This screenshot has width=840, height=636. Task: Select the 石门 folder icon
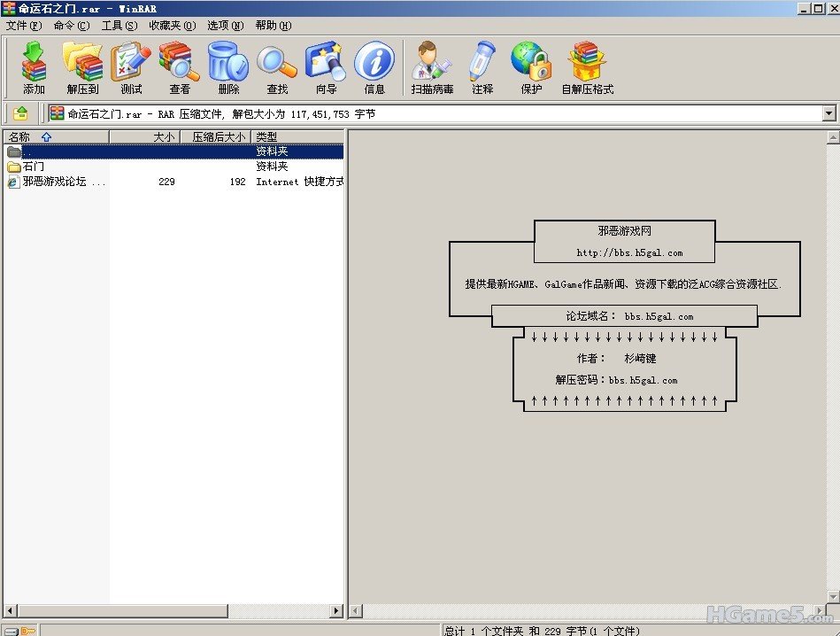pos(14,167)
